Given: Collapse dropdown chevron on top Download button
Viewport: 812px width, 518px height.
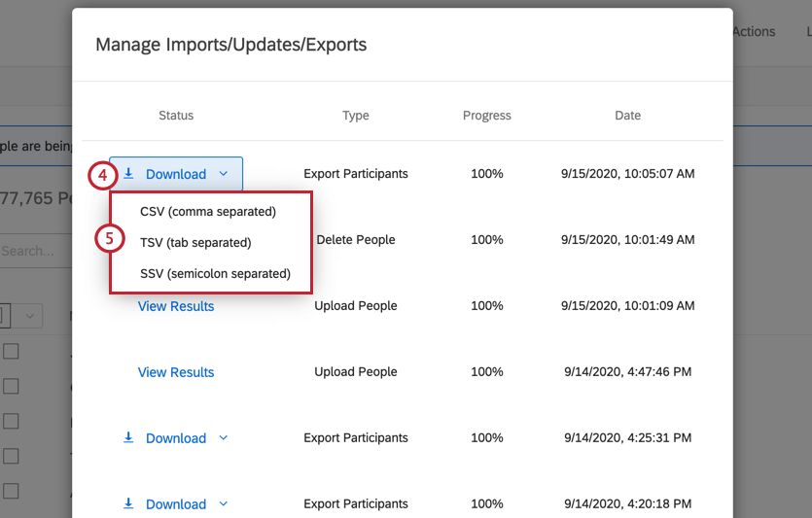Looking at the screenshot, I should (224, 174).
